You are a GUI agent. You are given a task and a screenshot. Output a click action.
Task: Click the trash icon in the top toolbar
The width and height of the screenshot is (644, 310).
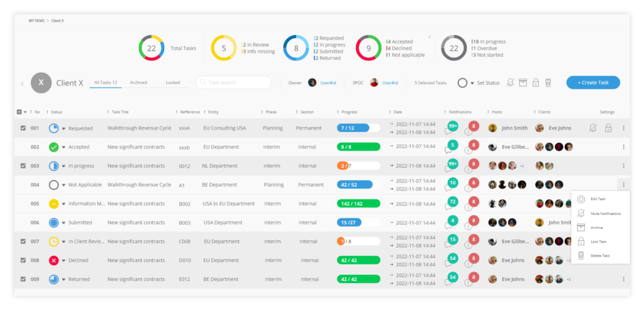tap(548, 82)
